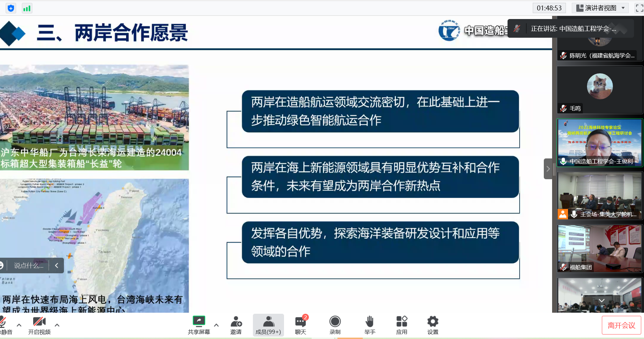Click 主会场 thumbnail's microphone icon
The width and height of the screenshot is (644, 339).
pyautogui.click(x=574, y=214)
